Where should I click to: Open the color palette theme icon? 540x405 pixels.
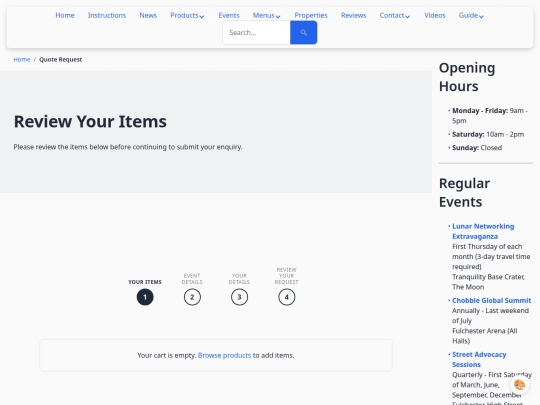point(519,385)
